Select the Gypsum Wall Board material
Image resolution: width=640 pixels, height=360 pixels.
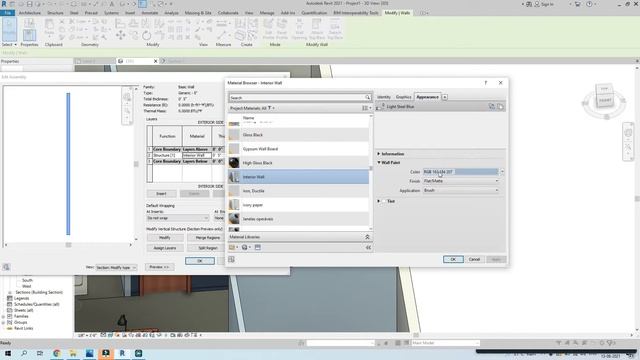[x=298, y=149]
